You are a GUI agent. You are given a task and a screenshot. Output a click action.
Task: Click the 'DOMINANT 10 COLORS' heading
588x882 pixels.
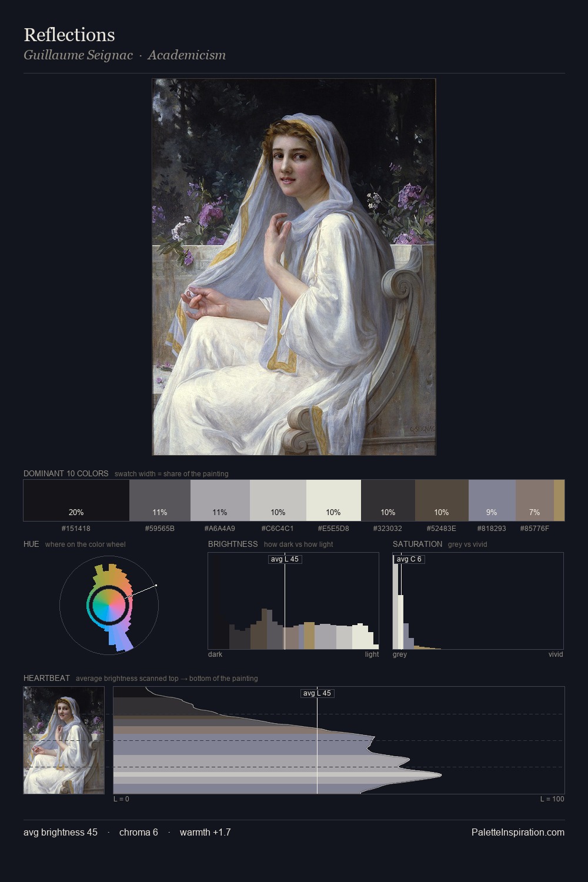(66, 473)
